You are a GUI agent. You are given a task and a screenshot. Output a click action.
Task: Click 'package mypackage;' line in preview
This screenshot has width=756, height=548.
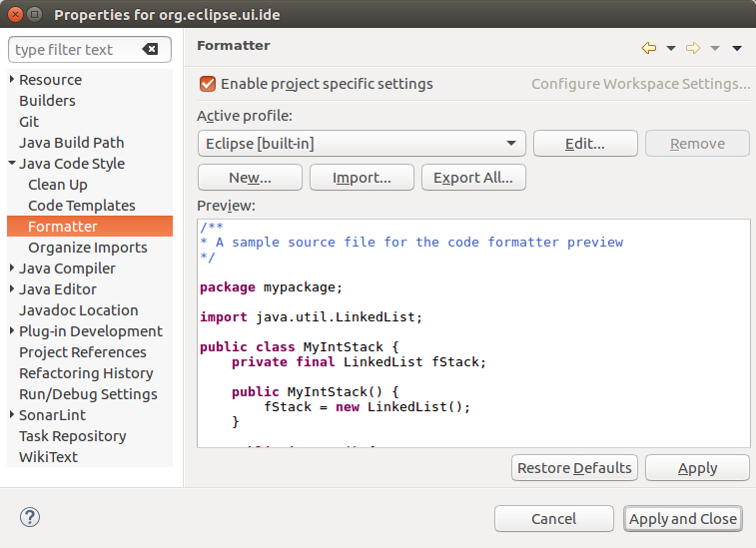pos(271,287)
